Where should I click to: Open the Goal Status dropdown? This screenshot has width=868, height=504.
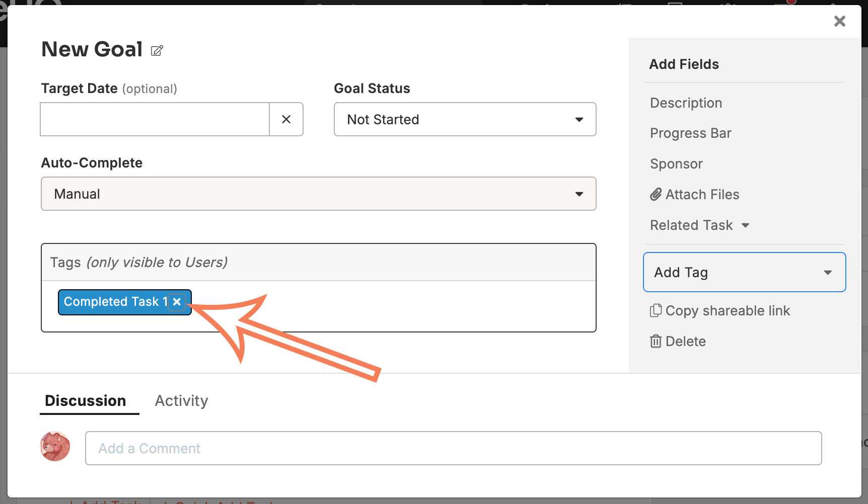point(465,119)
